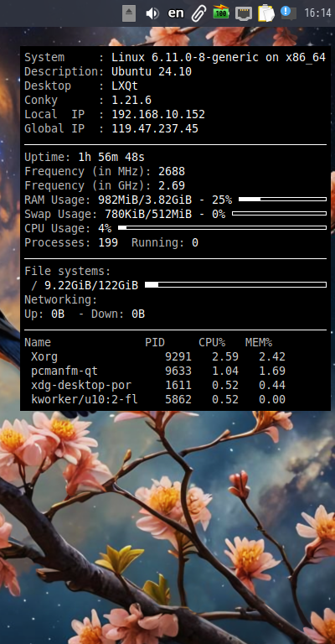Open the wired network connection icon

click(x=244, y=13)
